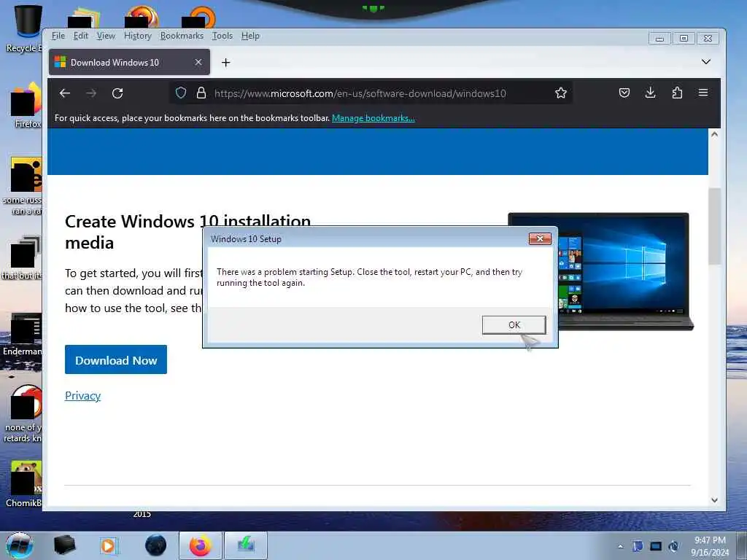Viewport: 747px width, 560px height.
Task: Reload the current page
Action: (117, 93)
